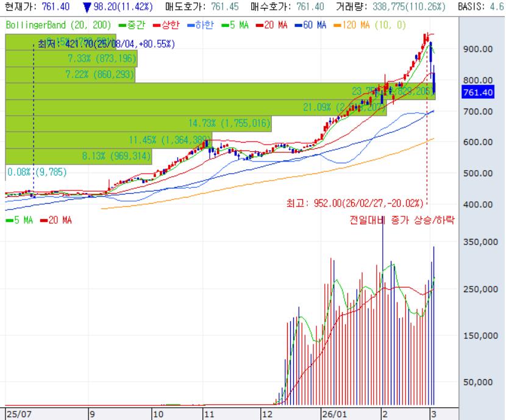
Task: Click the 전일대비 종가 상승/하락 label
Action: [x=401, y=220]
